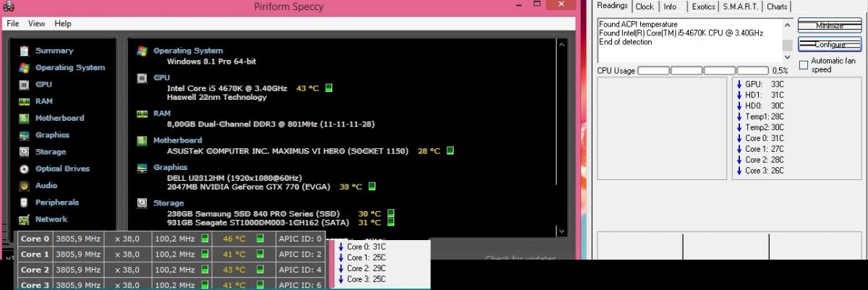Click the 'Intel Core i5 4670K @ 3.40GHz' line

228,88
